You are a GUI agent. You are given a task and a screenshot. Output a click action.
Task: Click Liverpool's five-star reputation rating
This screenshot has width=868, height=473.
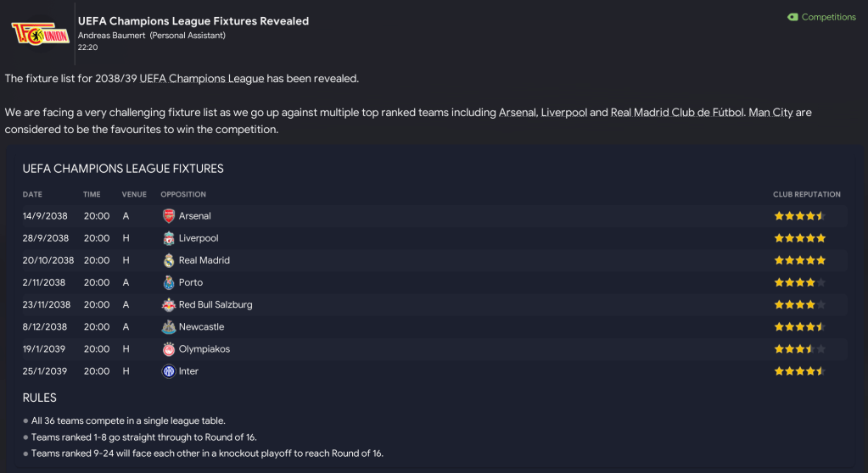click(799, 238)
